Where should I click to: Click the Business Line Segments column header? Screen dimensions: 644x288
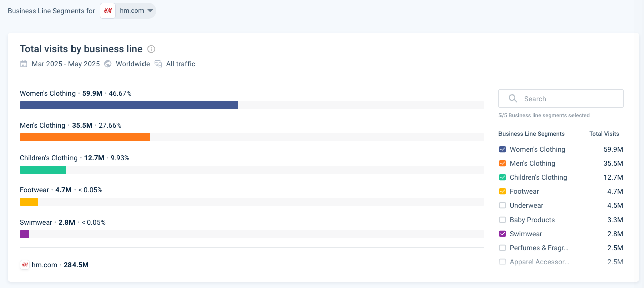(x=532, y=134)
